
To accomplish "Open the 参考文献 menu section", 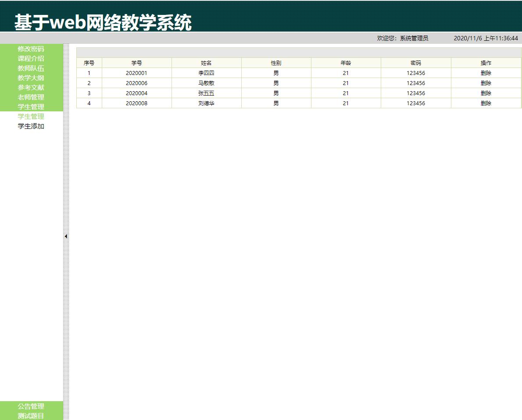I will [31, 88].
